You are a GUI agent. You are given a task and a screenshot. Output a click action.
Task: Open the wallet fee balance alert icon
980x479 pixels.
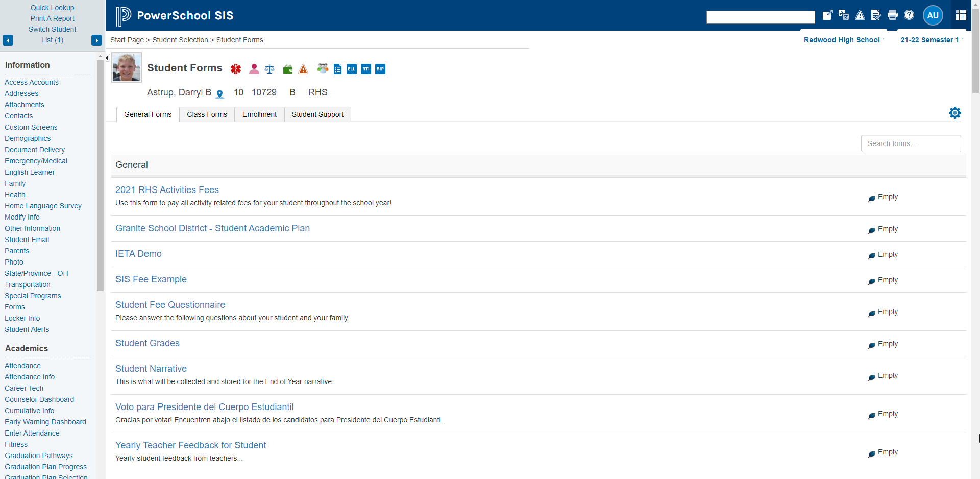[x=287, y=69]
